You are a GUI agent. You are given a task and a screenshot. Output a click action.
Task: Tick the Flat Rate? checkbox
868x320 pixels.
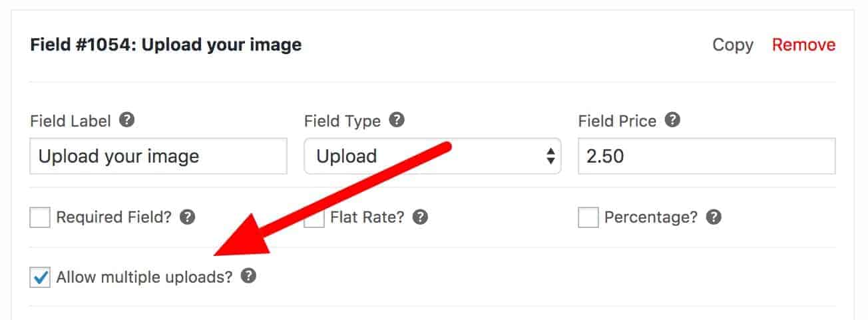314,217
